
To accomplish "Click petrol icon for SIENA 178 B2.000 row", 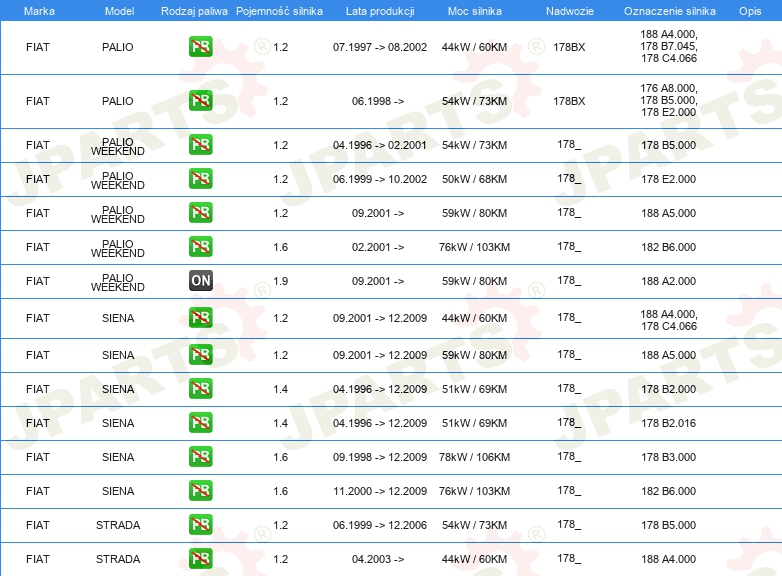I will coord(200,388).
